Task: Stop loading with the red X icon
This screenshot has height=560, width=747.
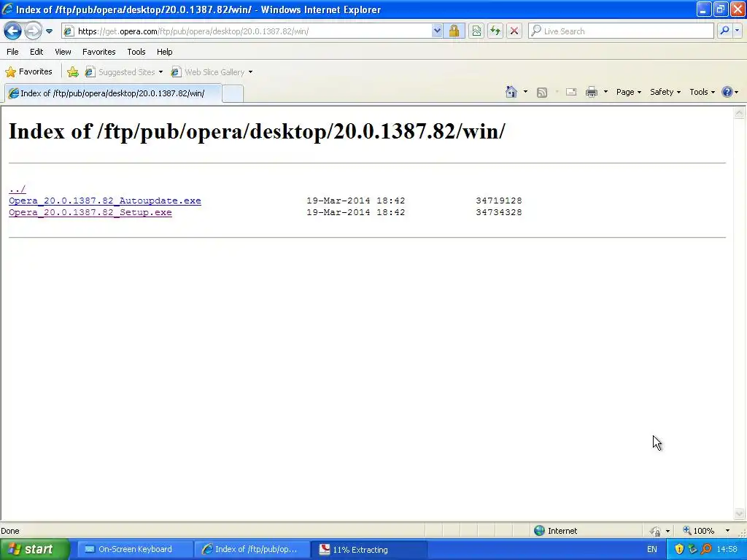Action: point(514,31)
